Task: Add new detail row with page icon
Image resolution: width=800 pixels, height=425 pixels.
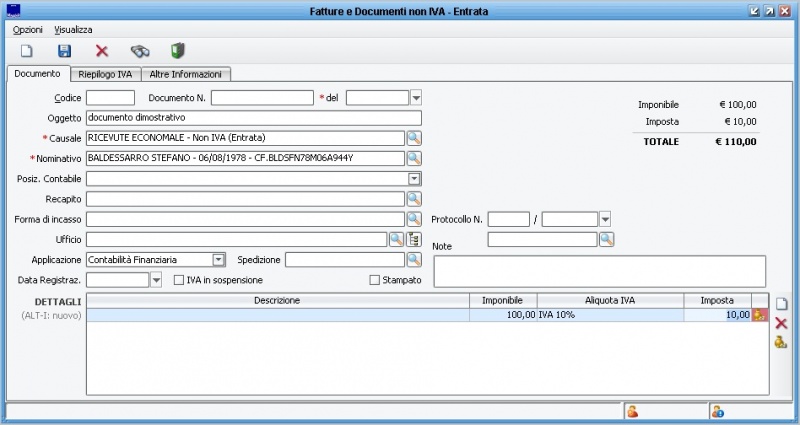Action: pyautogui.click(x=781, y=304)
